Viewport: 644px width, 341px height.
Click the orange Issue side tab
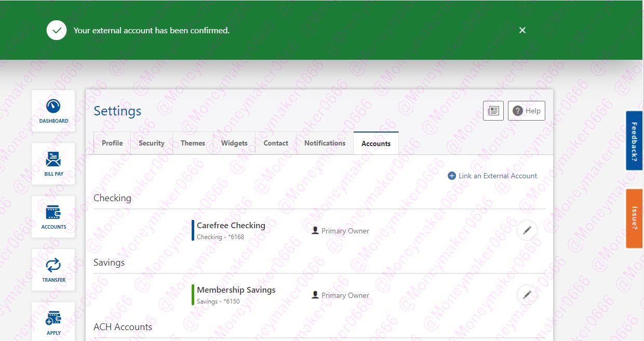[x=634, y=218]
